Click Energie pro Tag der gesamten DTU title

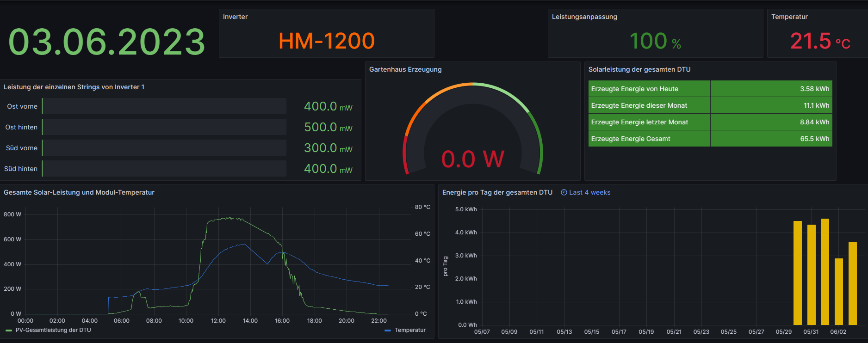(x=497, y=192)
